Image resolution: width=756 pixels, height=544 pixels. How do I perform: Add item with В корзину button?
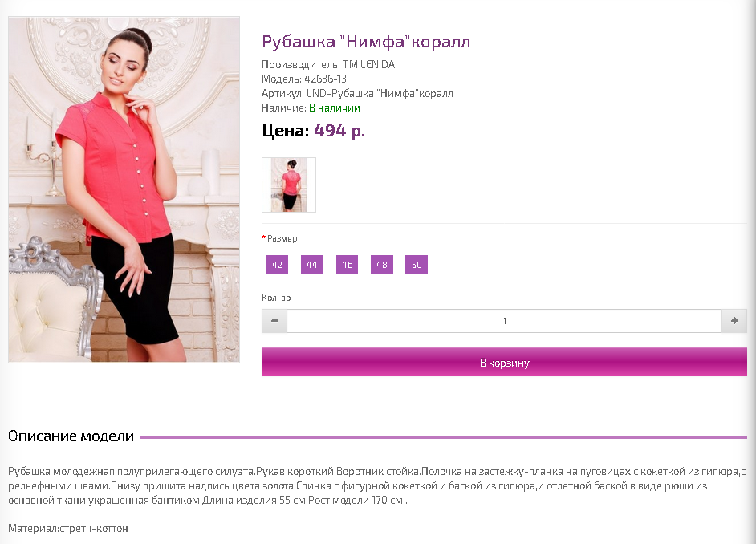pyautogui.click(x=504, y=363)
